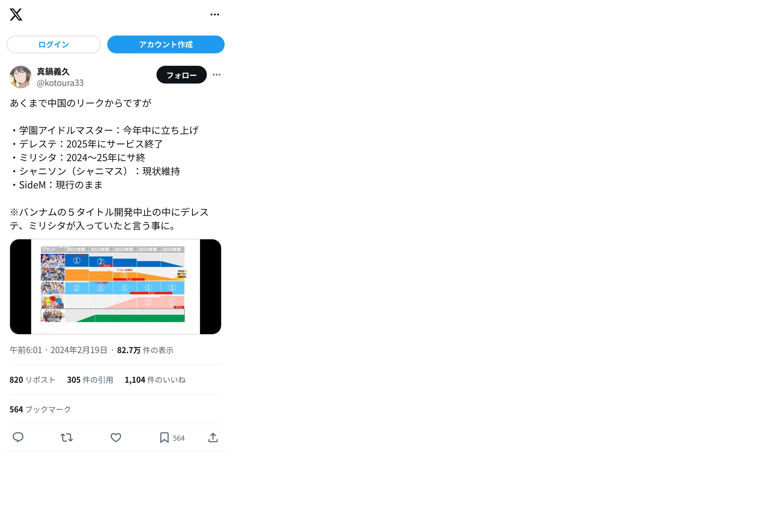Toggle the bookmark icon
Image resolution: width=761 pixels, height=532 pixels.
coord(164,438)
